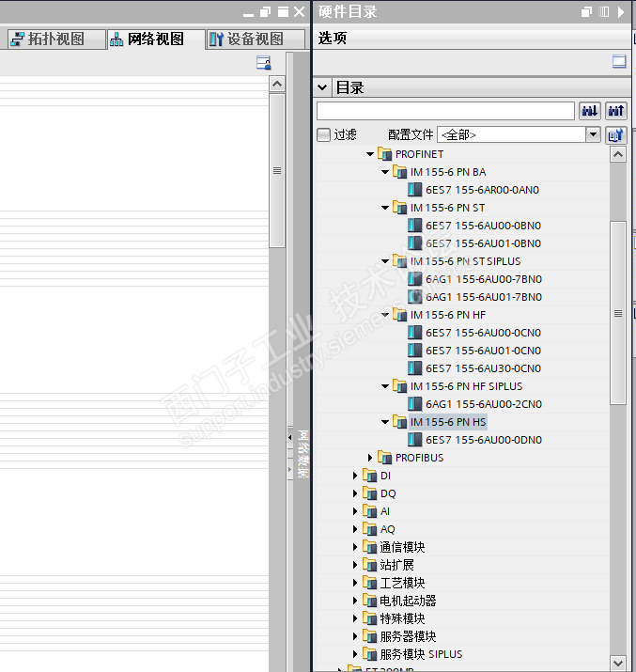The width and height of the screenshot is (636, 672).
Task: Expand the 通信模块 folder
Action: click(x=355, y=547)
